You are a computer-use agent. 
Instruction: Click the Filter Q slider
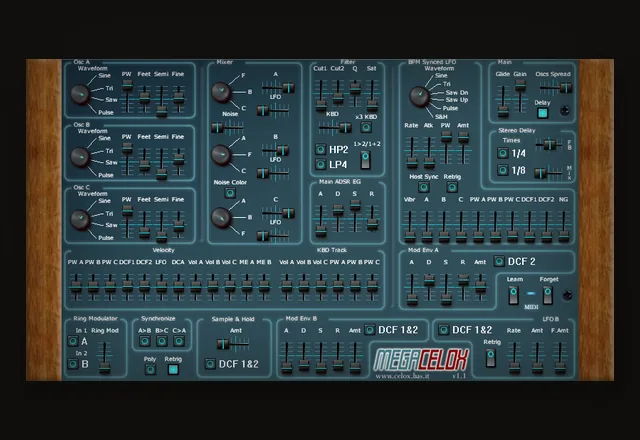pyautogui.click(x=355, y=93)
